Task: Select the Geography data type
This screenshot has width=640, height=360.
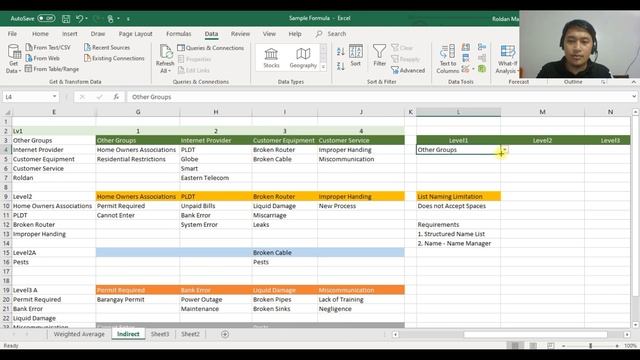Action: coord(303,58)
